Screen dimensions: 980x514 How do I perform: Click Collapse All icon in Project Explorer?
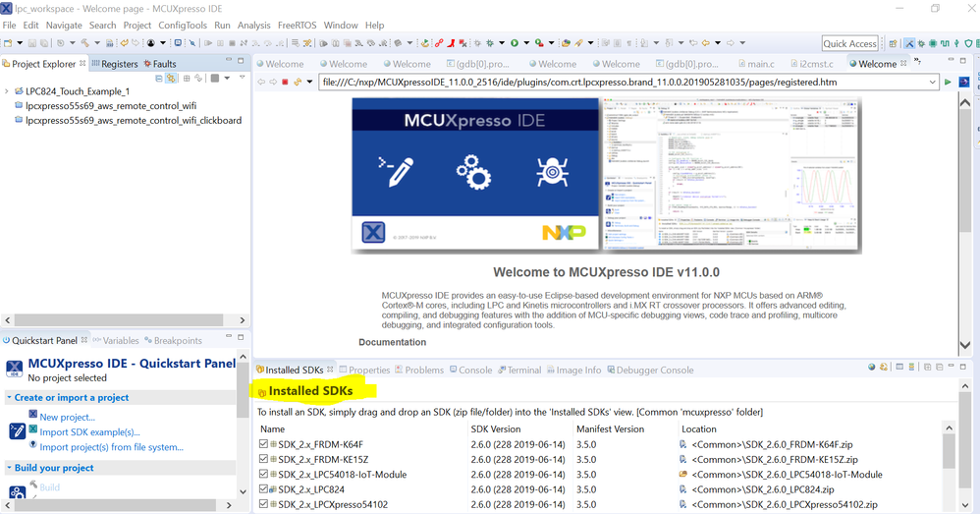tap(159, 79)
